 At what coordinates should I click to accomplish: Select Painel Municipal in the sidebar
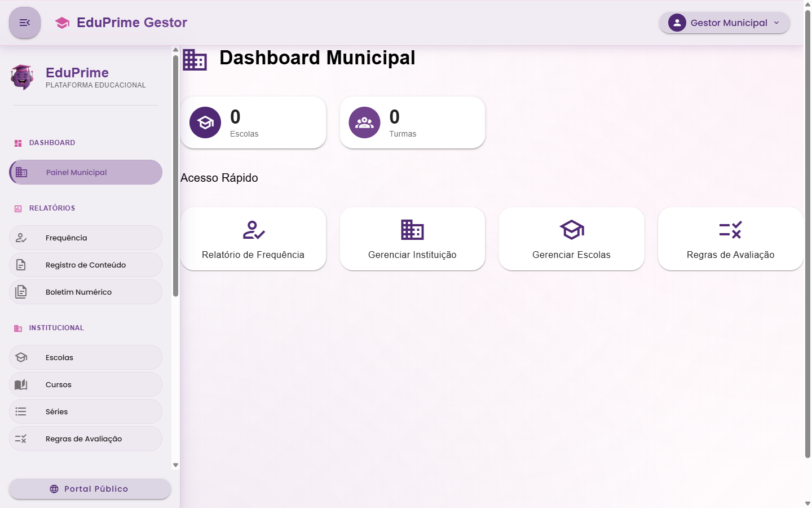point(86,172)
